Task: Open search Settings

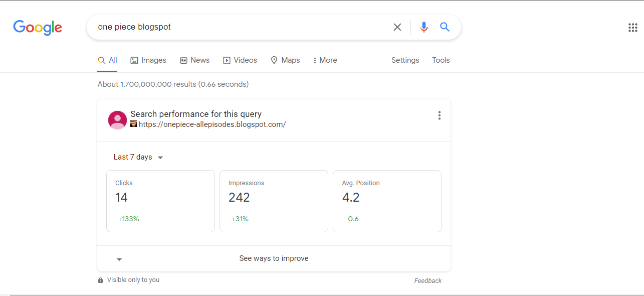Action: (x=405, y=60)
